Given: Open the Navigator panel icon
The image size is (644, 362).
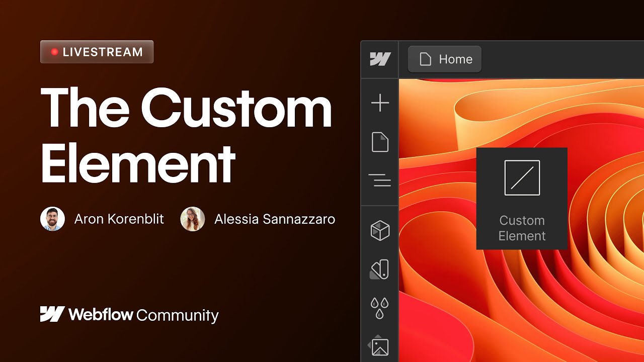Looking at the screenshot, I should (x=380, y=179).
